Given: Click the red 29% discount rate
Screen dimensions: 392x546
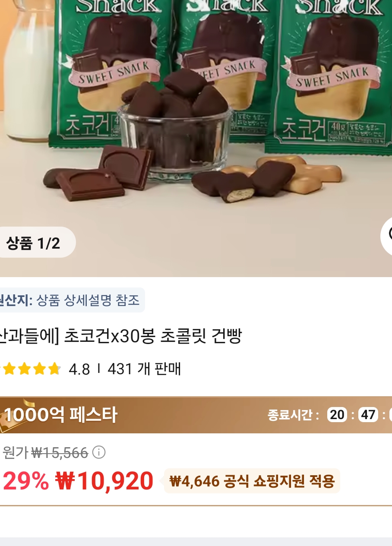Looking at the screenshot, I should click(x=26, y=481).
